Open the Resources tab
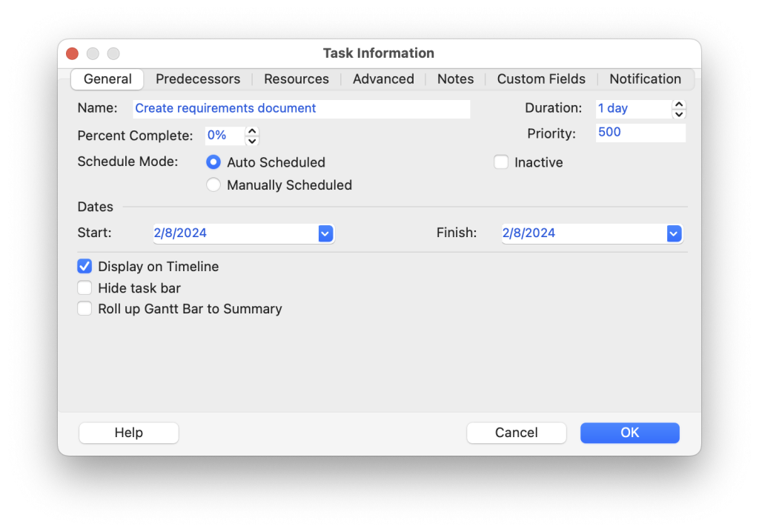Viewport: 759px width, 532px height. pos(296,79)
